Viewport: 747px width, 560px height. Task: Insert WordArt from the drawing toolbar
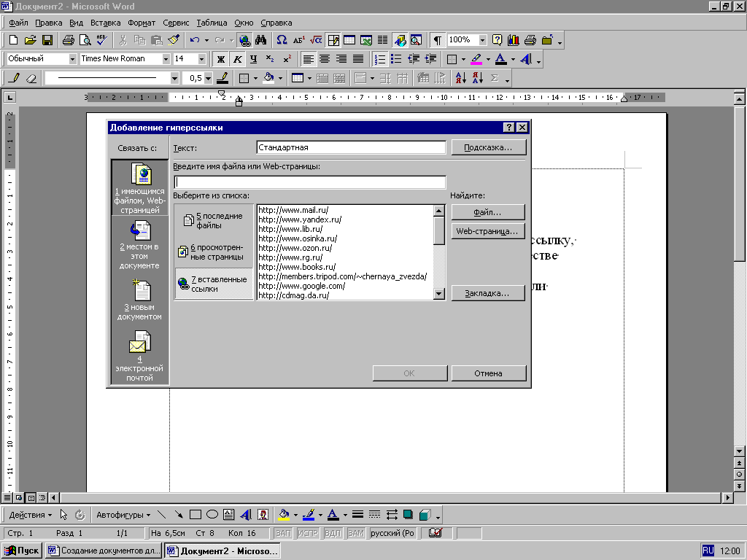tap(246, 515)
